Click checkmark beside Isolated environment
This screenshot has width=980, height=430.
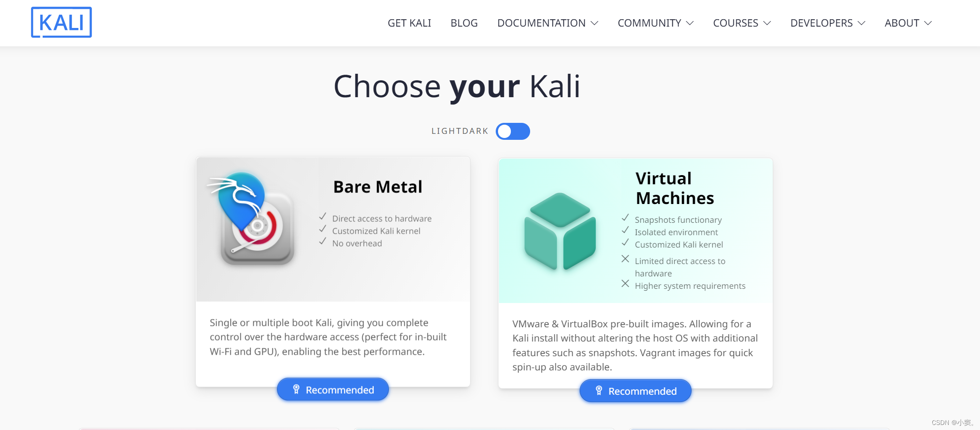625,230
